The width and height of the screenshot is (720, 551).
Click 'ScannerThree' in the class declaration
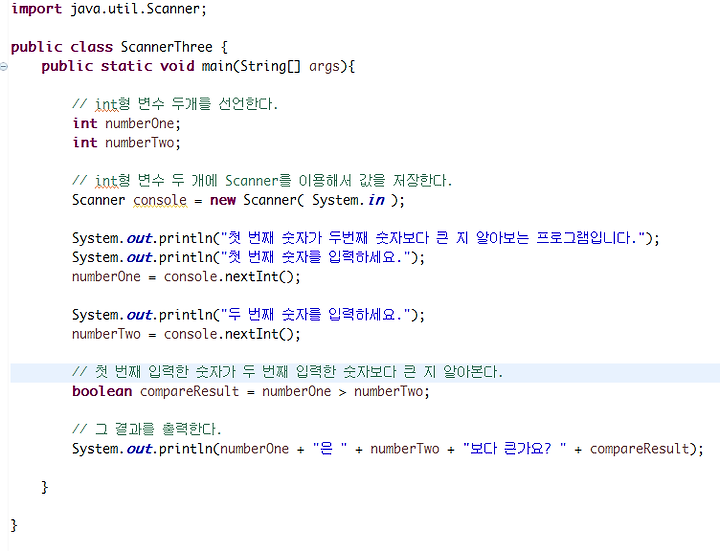click(167, 47)
